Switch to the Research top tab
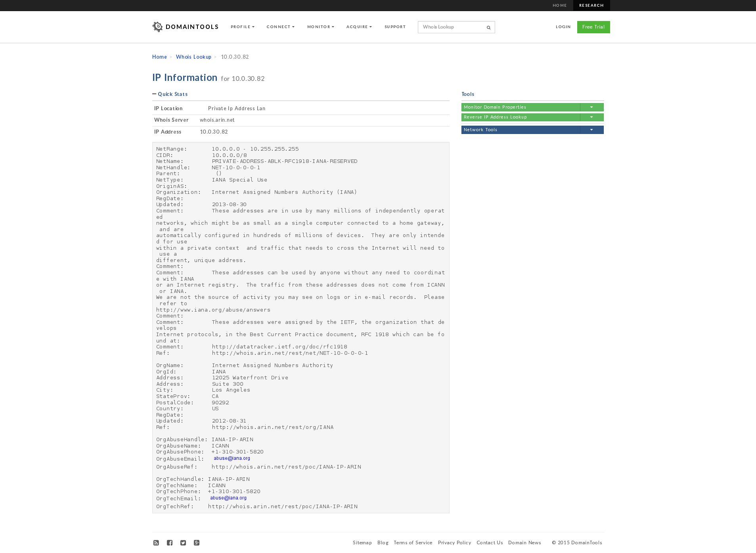Image resolution: width=756 pixels, height=553 pixels. [591, 6]
